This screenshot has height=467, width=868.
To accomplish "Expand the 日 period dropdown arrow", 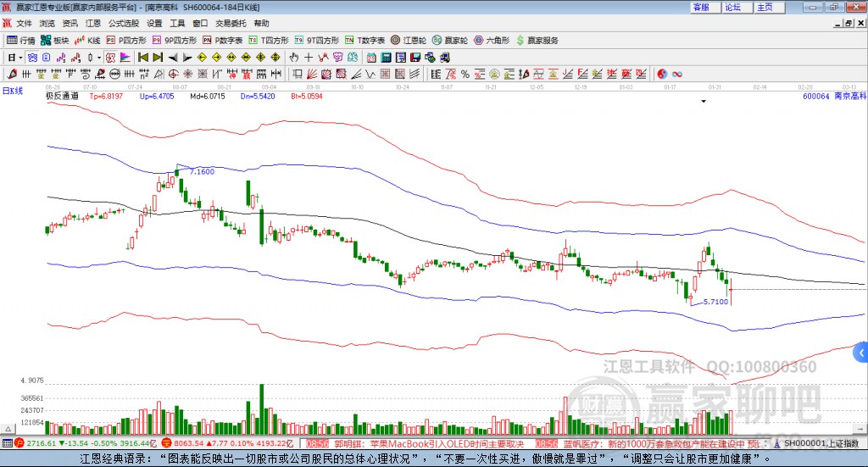I will tap(21, 58).
